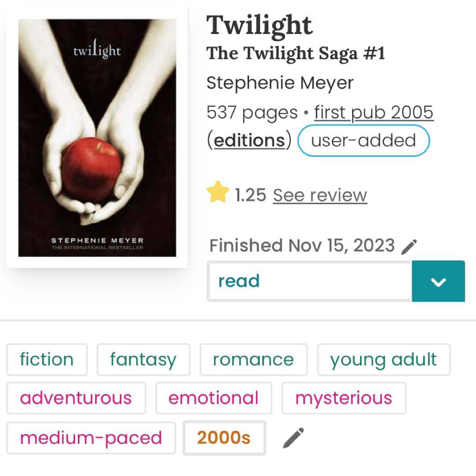
Task: Open The Twilight Saga #1 series link
Action: click(295, 53)
